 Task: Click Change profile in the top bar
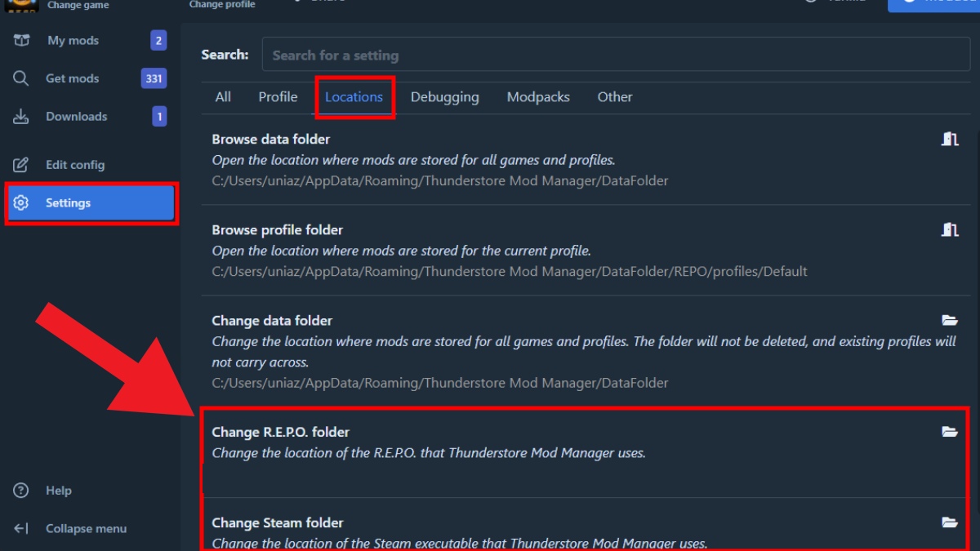coord(222,4)
